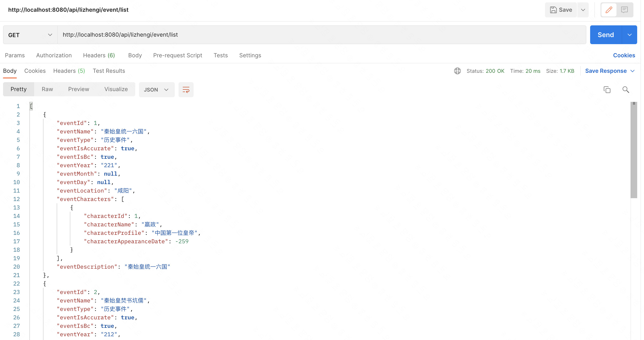Open the Test Results tab

point(109,71)
